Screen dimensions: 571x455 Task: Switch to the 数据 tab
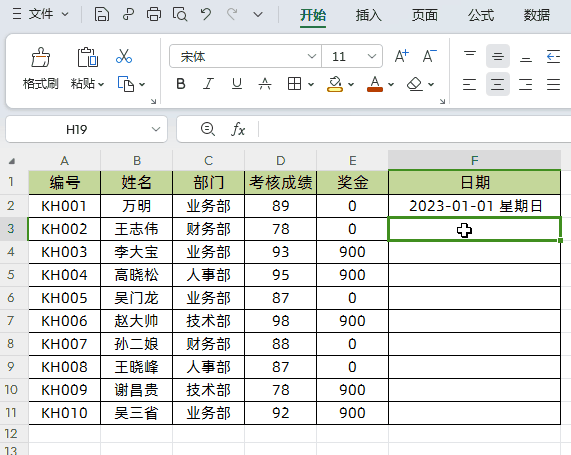click(x=537, y=15)
